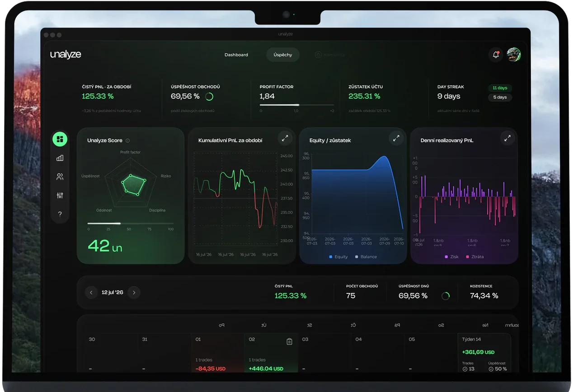Switch to the Úspěchy tab
Image resolution: width=573 pixels, height=392 pixels.
[283, 55]
